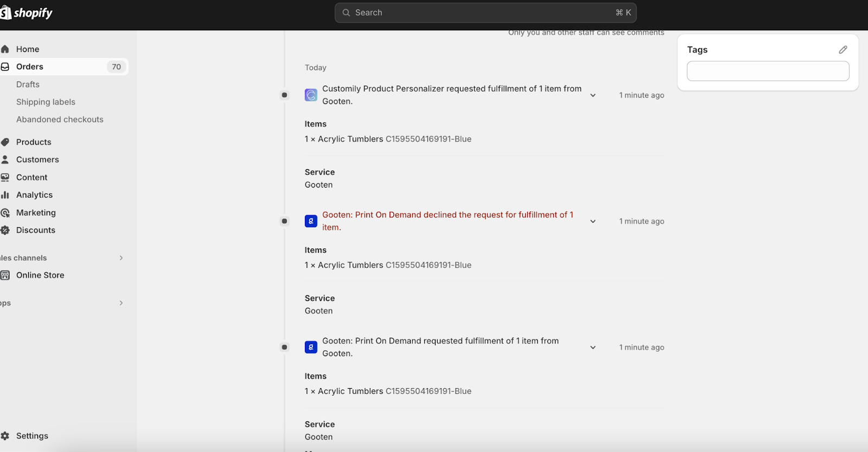The width and height of the screenshot is (868, 452).
Task: Focus the Search bar
Action: (486, 12)
